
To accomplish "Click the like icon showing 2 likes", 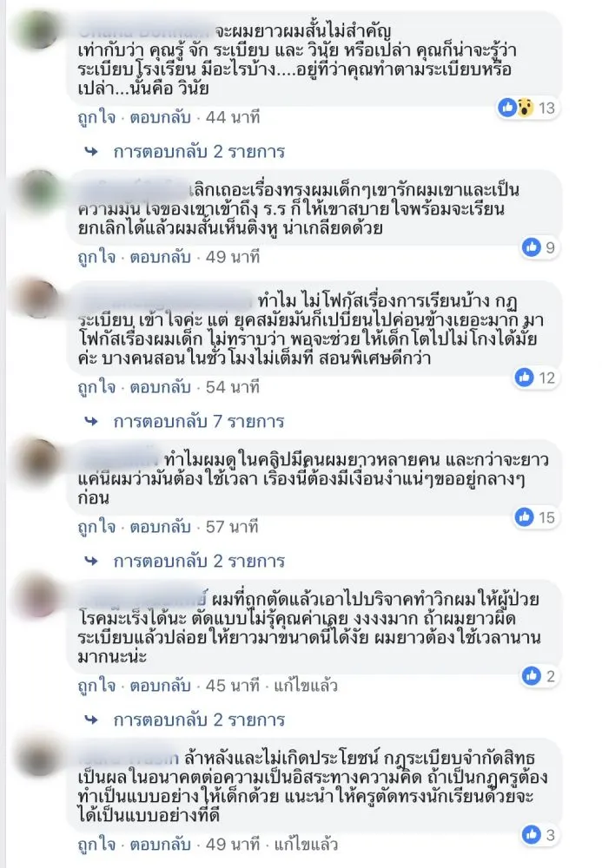I will 531,675.
